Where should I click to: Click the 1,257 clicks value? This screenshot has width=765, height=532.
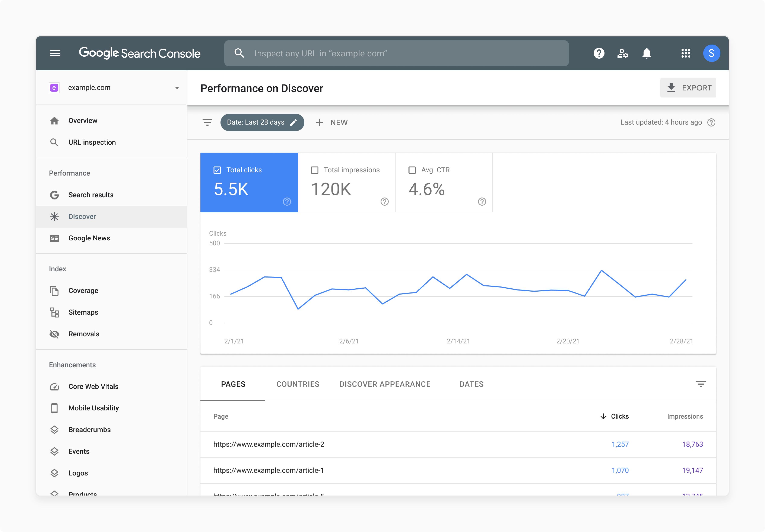[x=620, y=445]
